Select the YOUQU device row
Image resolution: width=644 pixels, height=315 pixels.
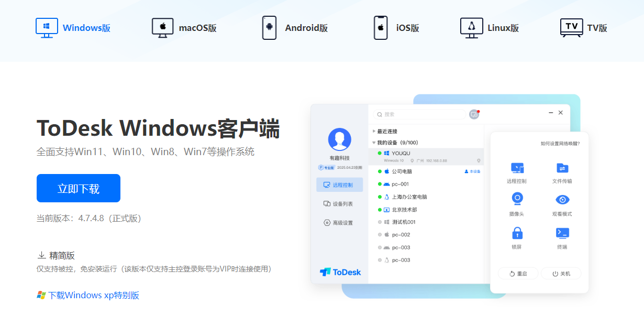tap(426, 156)
